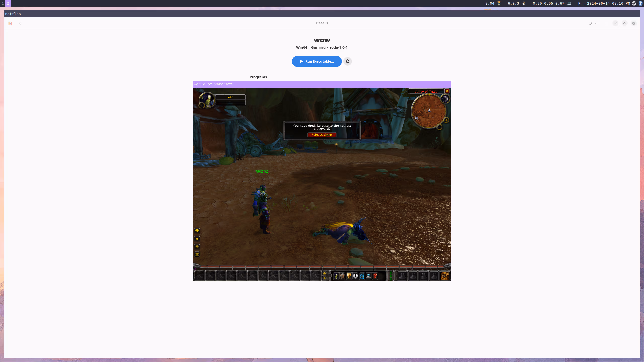Toggle the chat speech bubble button
This screenshot has width=644, height=362.
pos(197,231)
